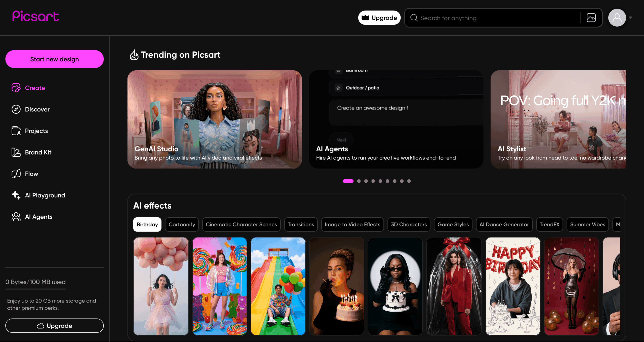Go to Brand Kit in sidebar

click(x=38, y=152)
